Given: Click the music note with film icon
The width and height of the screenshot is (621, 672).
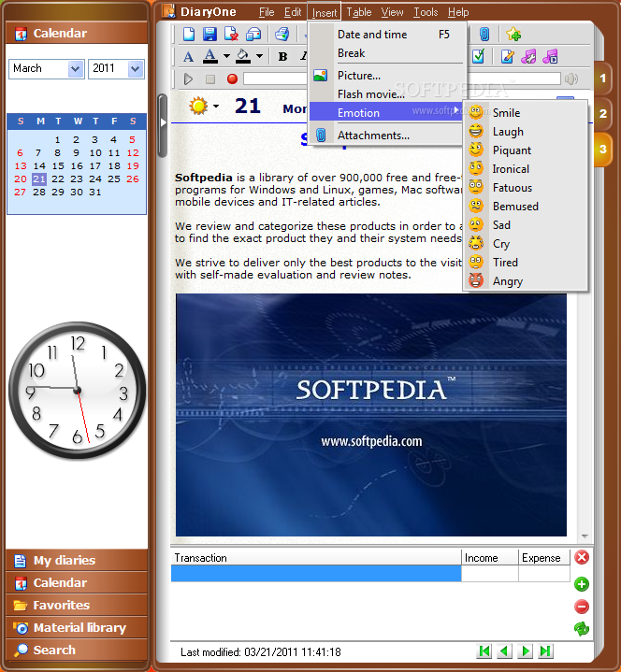Looking at the screenshot, I should (550, 56).
